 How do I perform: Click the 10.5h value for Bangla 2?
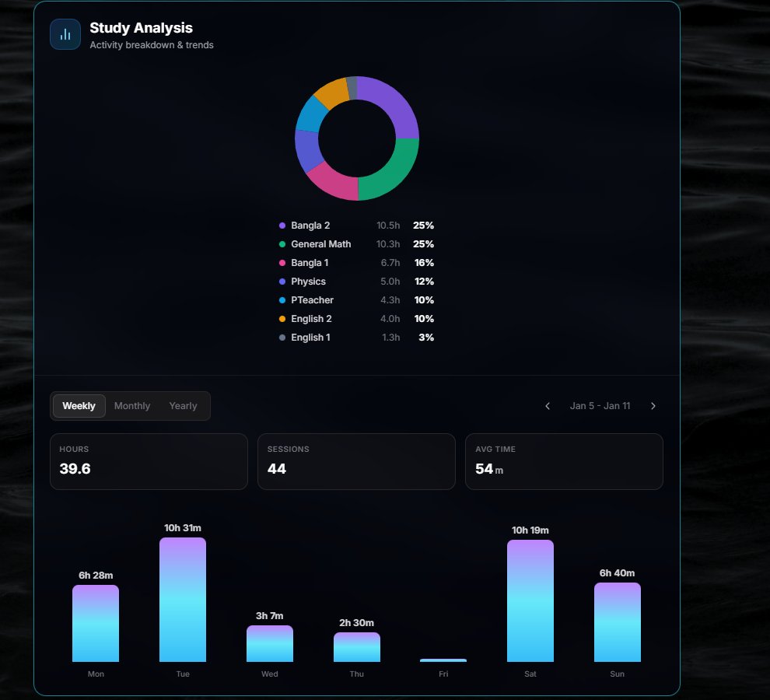pos(388,226)
